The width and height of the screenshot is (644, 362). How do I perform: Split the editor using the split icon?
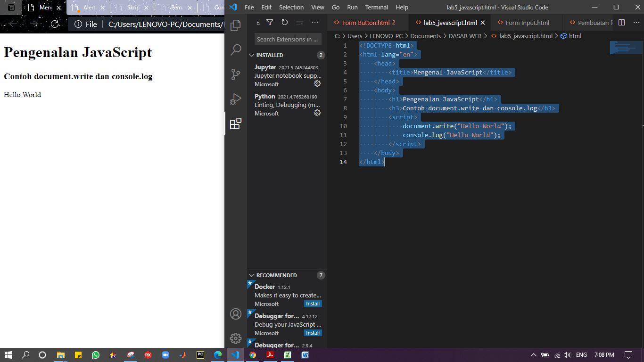tap(621, 22)
